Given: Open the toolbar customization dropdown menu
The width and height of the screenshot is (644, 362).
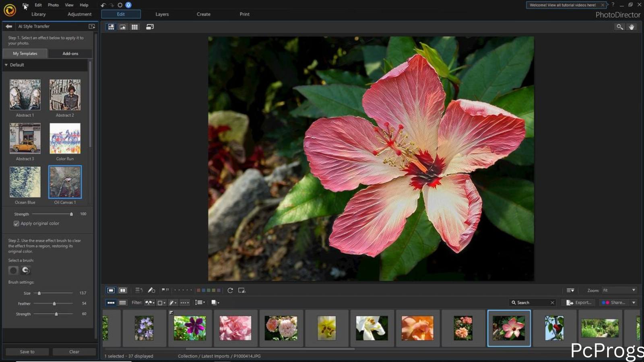Looking at the screenshot, I should coord(570,290).
